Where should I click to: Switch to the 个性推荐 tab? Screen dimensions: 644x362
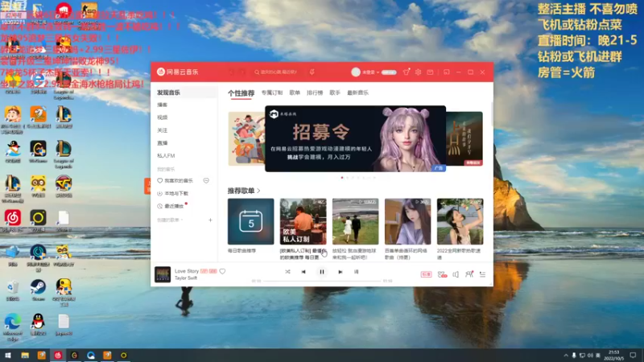tap(241, 93)
